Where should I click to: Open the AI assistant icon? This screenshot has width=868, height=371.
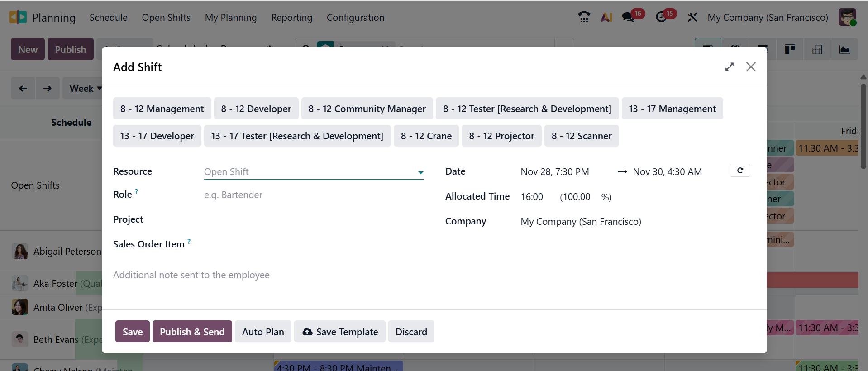click(606, 17)
